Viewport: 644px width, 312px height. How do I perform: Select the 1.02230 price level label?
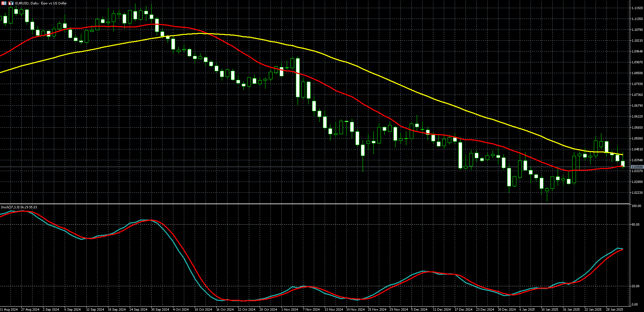(x=637, y=193)
